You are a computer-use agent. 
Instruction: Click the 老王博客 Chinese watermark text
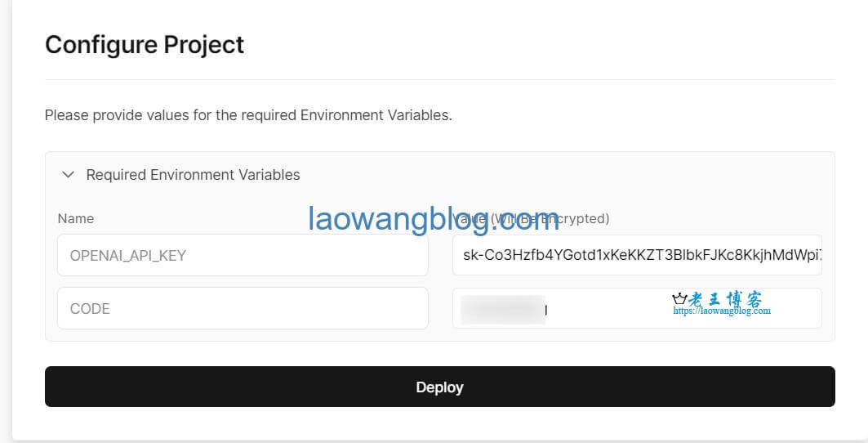725,299
